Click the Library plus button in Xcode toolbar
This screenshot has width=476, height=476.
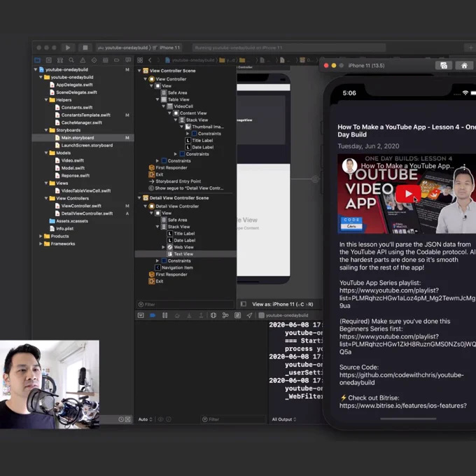(x=470, y=48)
